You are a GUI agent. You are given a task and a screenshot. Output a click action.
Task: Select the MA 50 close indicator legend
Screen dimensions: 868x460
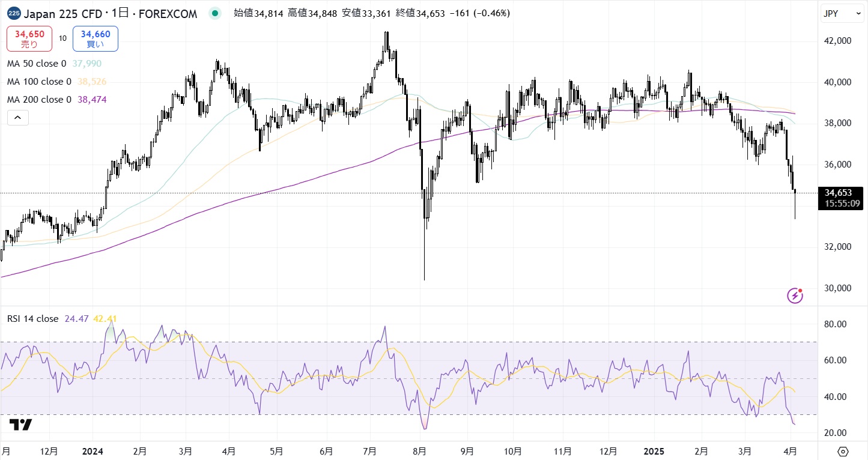(37, 64)
